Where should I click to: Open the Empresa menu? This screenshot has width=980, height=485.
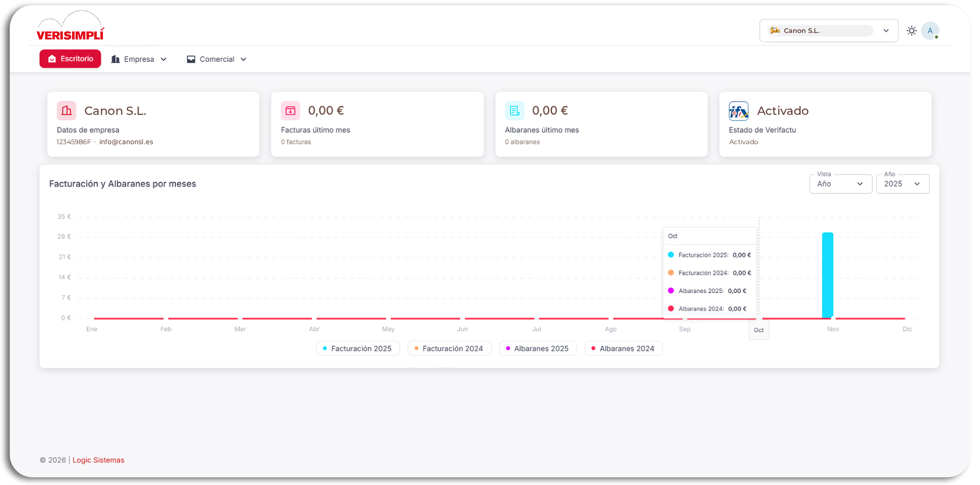(139, 59)
